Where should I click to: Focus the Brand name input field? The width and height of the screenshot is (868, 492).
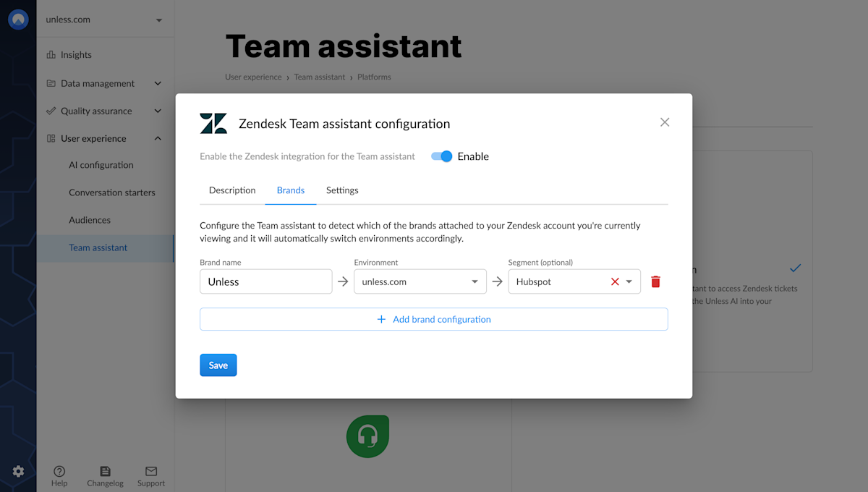click(x=266, y=282)
